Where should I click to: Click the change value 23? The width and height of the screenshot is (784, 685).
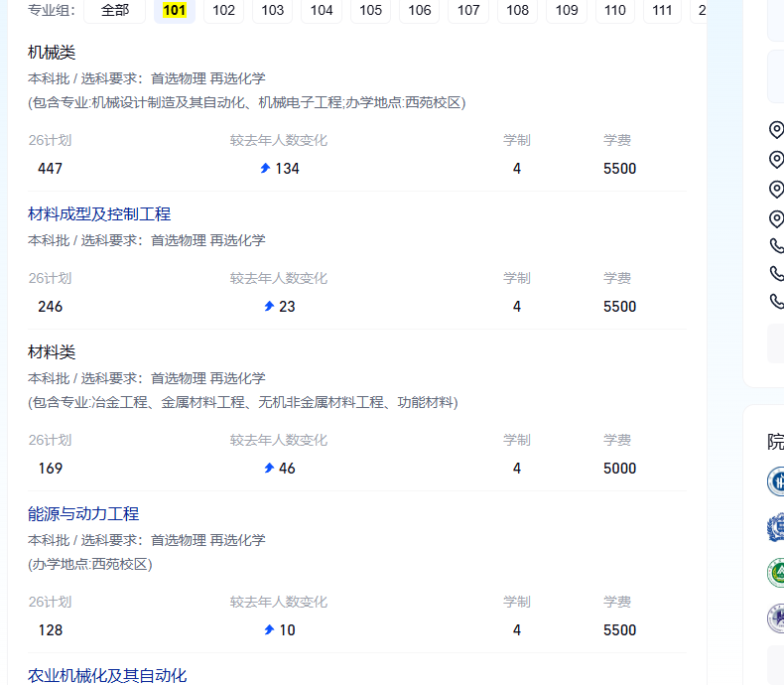coord(287,307)
